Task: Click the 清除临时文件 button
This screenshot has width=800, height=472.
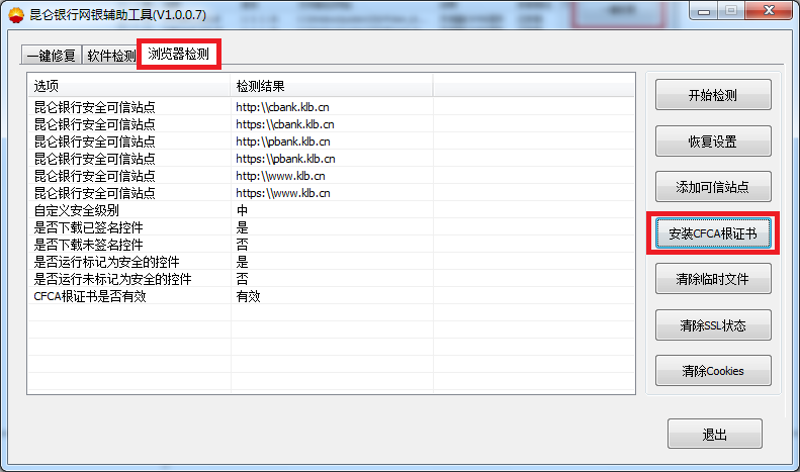Action: (712, 279)
